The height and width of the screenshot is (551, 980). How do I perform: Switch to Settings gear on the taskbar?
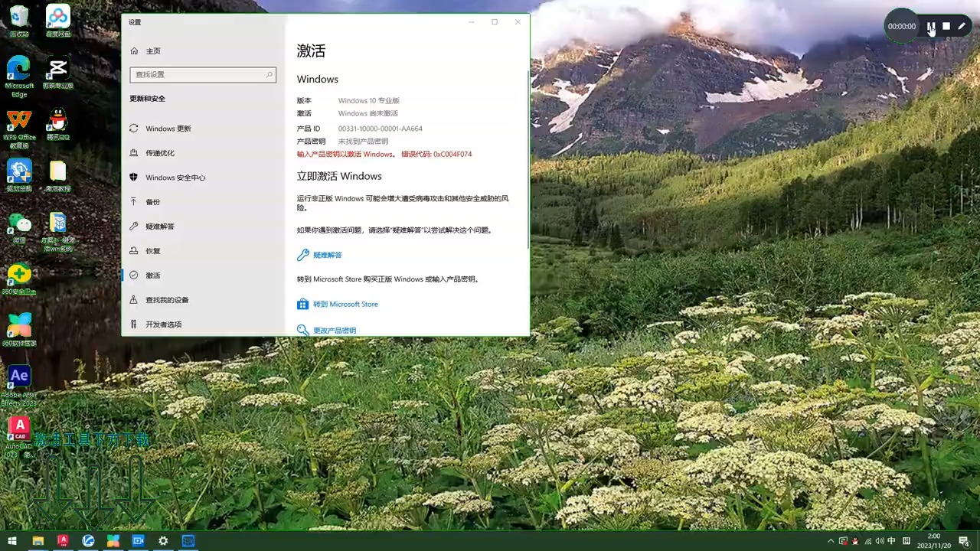coord(163,541)
